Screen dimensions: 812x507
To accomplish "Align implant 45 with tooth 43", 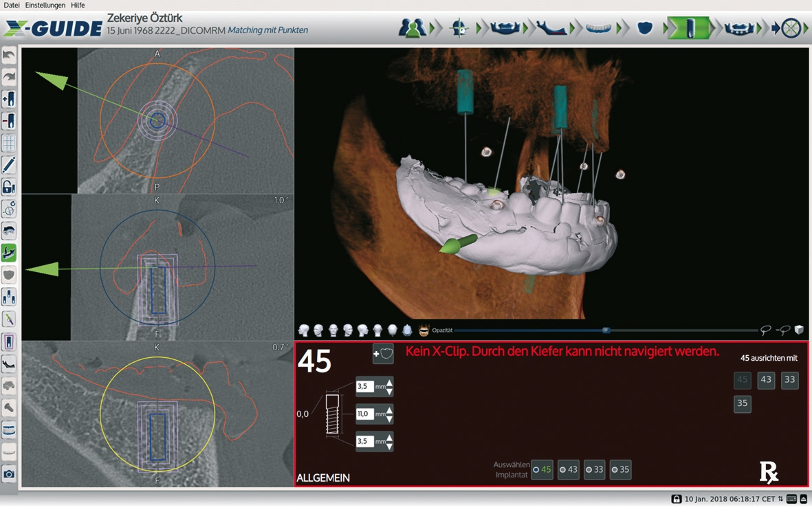I will click(766, 380).
